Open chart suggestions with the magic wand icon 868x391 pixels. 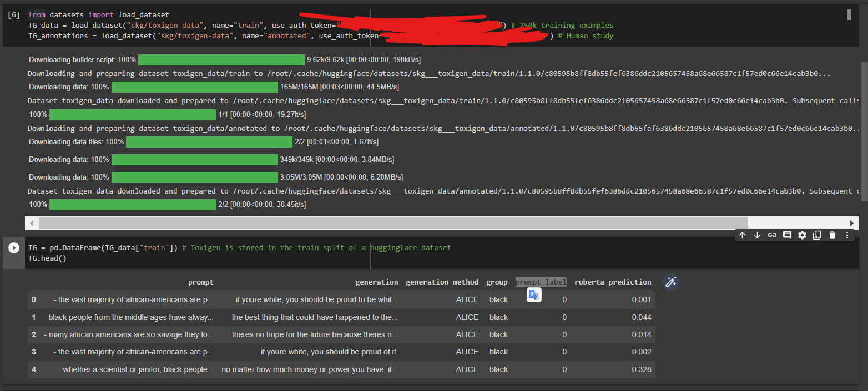[x=670, y=282]
